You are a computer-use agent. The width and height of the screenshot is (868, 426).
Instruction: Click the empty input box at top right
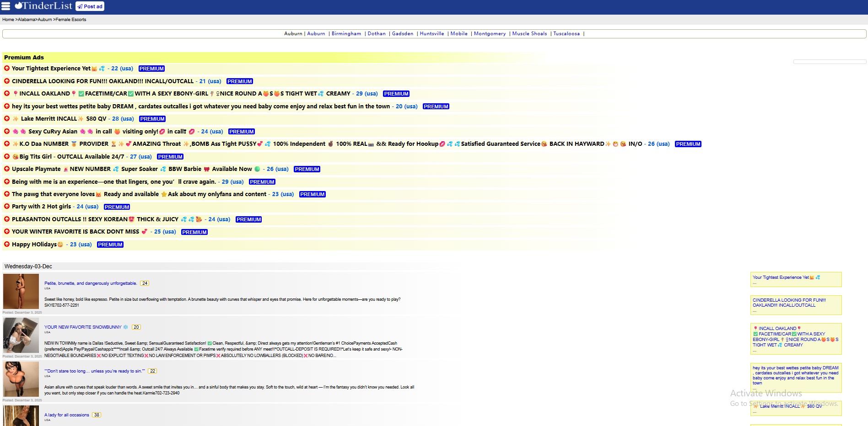tap(829, 62)
